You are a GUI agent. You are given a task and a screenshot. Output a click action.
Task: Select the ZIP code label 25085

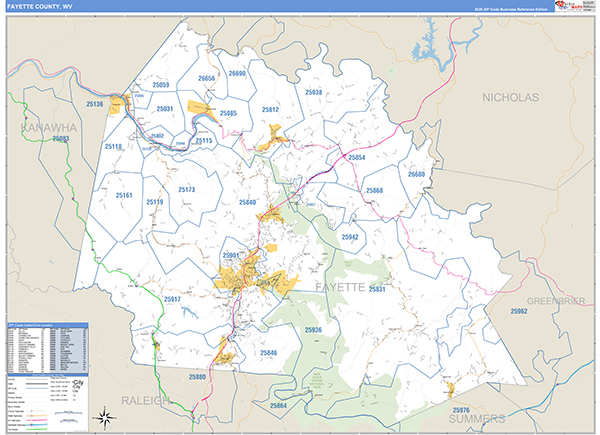(228, 113)
